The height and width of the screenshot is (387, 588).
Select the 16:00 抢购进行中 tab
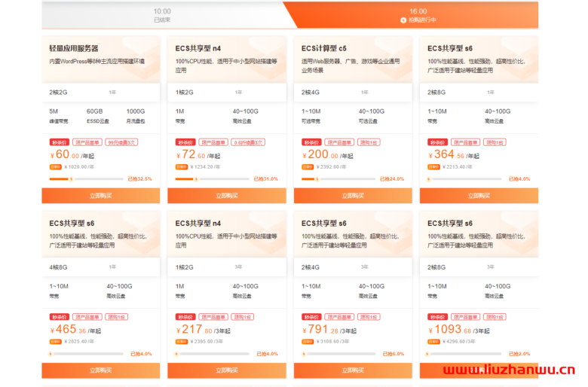coord(418,15)
